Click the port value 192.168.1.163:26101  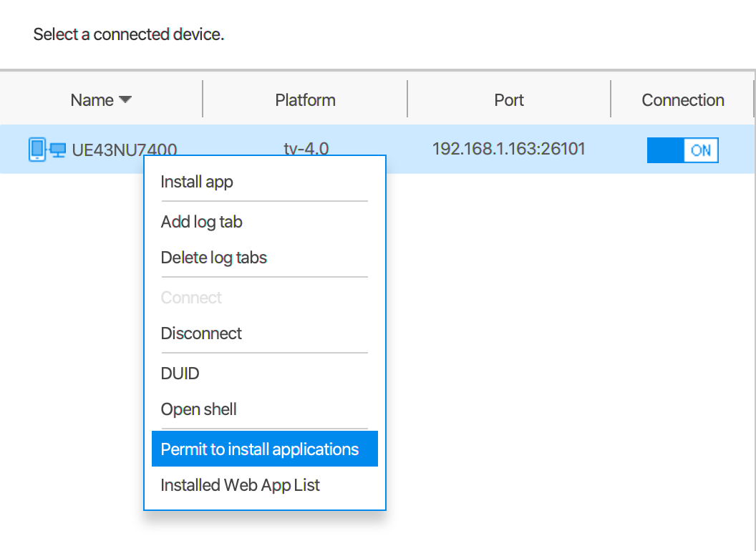509,149
